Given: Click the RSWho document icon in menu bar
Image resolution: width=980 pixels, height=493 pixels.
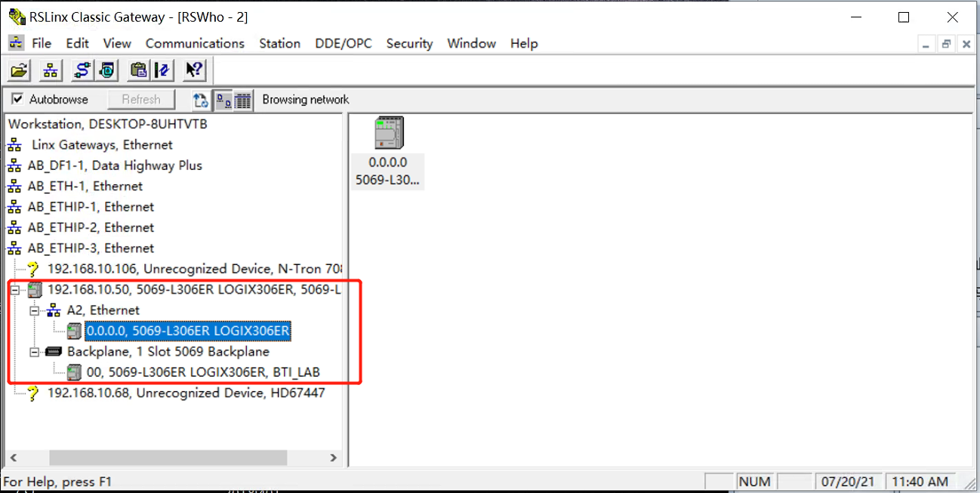Looking at the screenshot, I should click(15, 43).
